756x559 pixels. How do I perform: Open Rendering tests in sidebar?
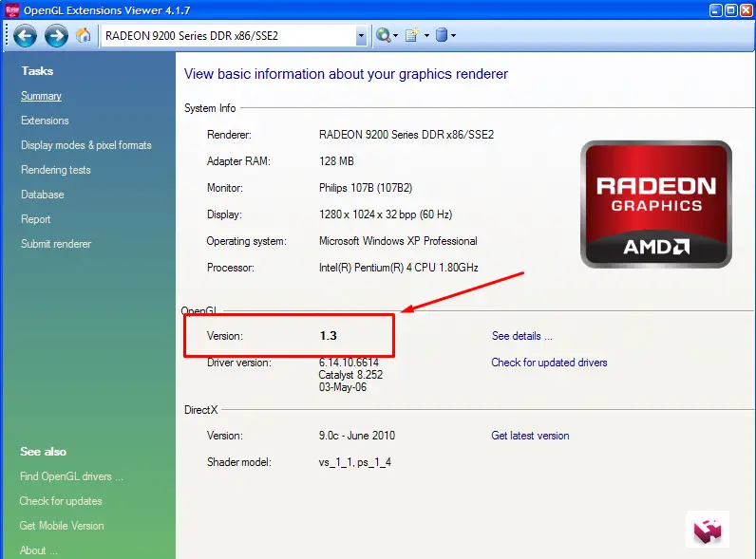pyautogui.click(x=56, y=170)
